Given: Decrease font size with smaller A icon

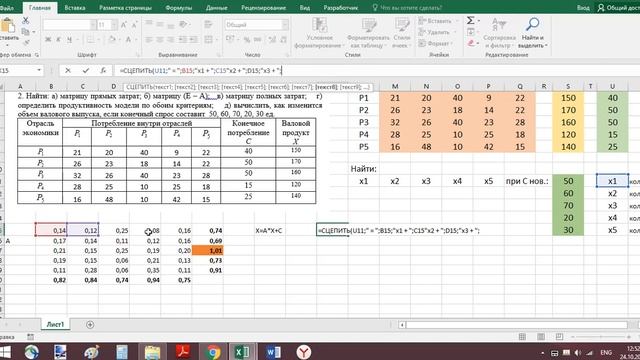Looking at the screenshot, I should (134, 25).
